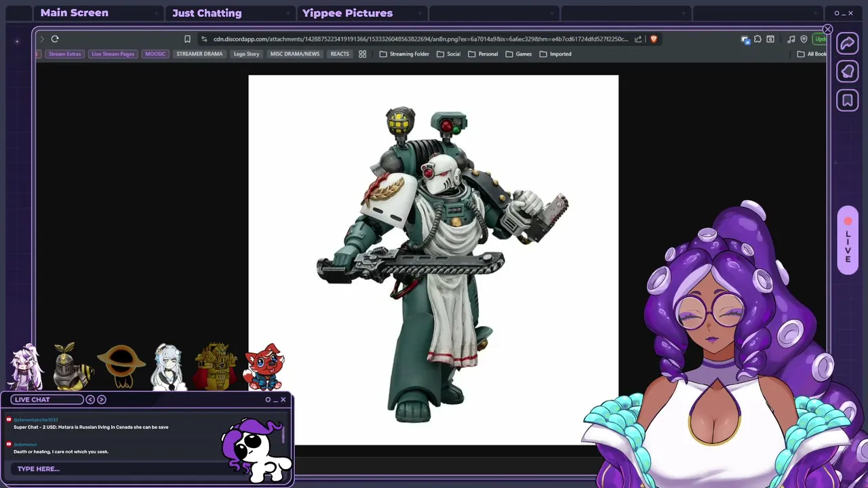This screenshot has width=868, height=488.
Task: Open the VPN shield icon in the toolbar
Action: click(804, 39)
